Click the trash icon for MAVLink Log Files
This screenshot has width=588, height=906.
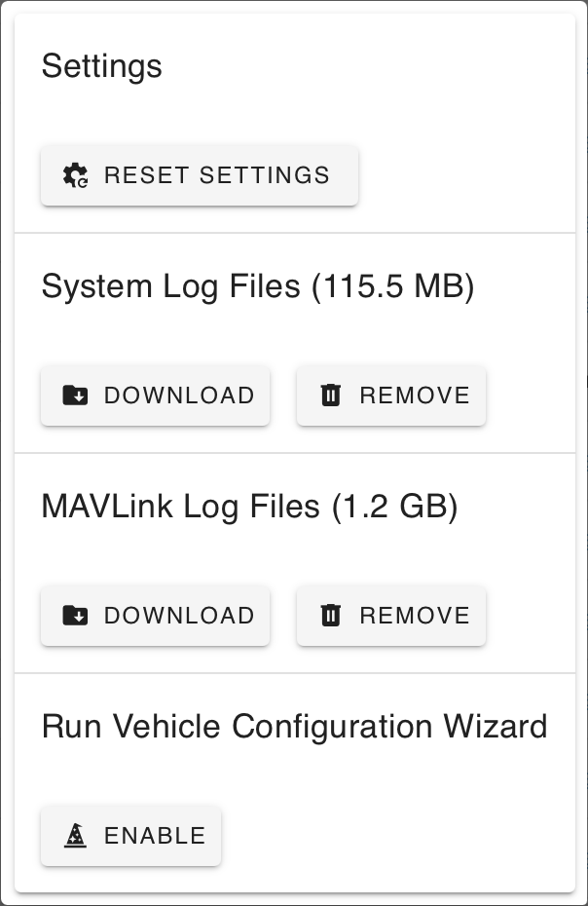tap(331, 616)
